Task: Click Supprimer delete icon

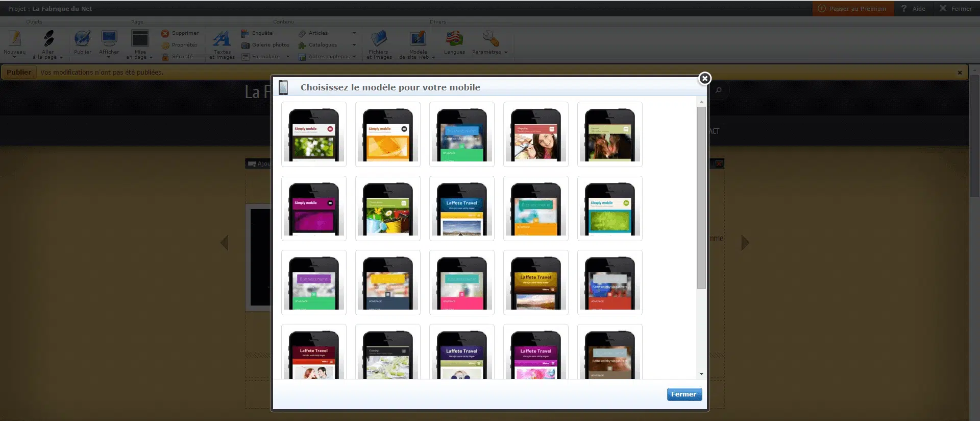Action: tap(165, 33)
